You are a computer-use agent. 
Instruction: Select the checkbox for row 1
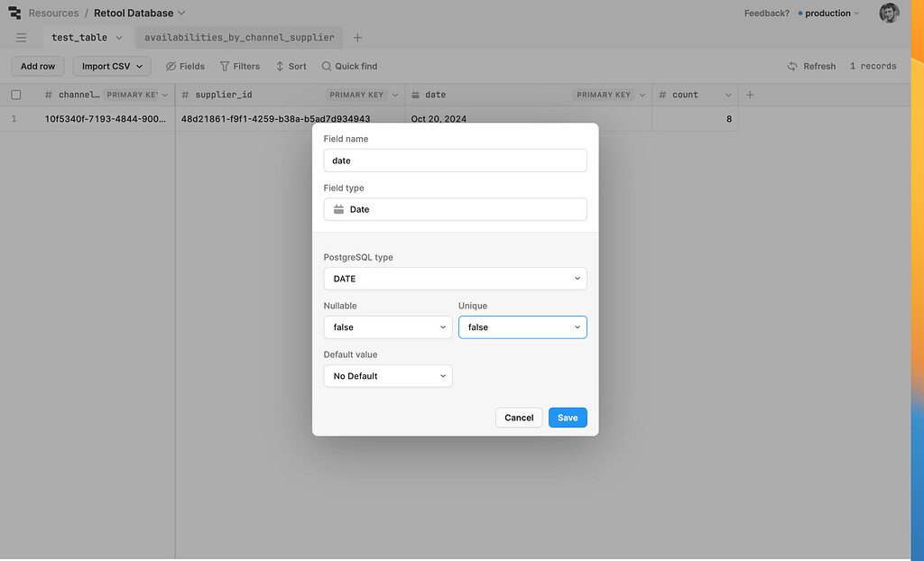pos(15,118)
